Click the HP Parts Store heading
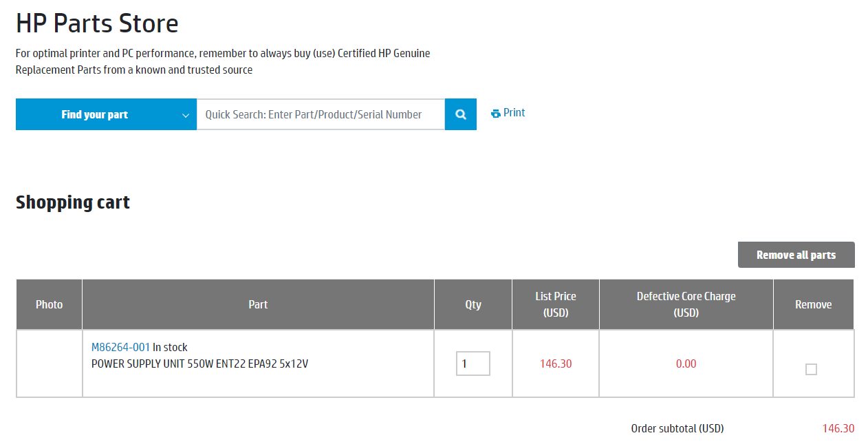The image size is (868, 442). [97, 23]
